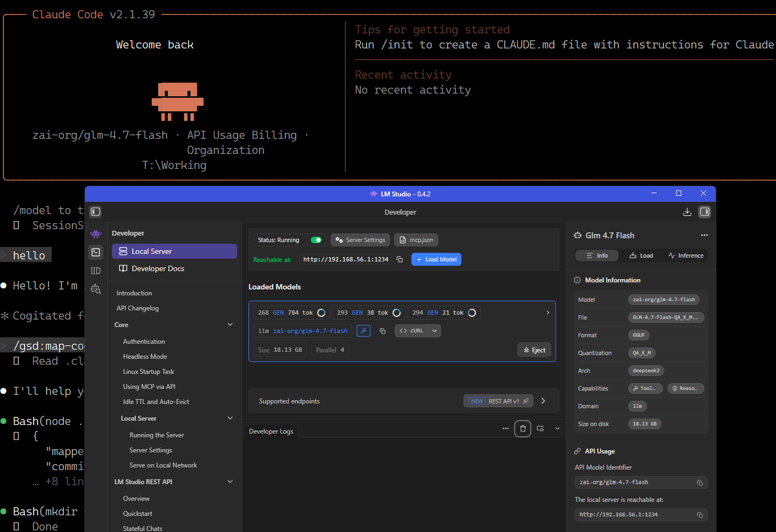Switch to the Inference tab

686,256
